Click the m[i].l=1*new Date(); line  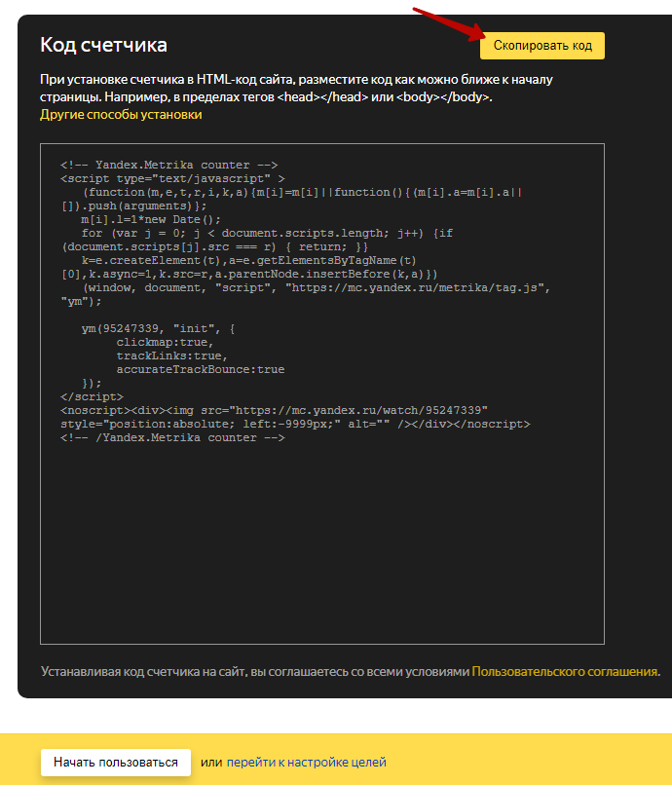[x=151, y=219]
